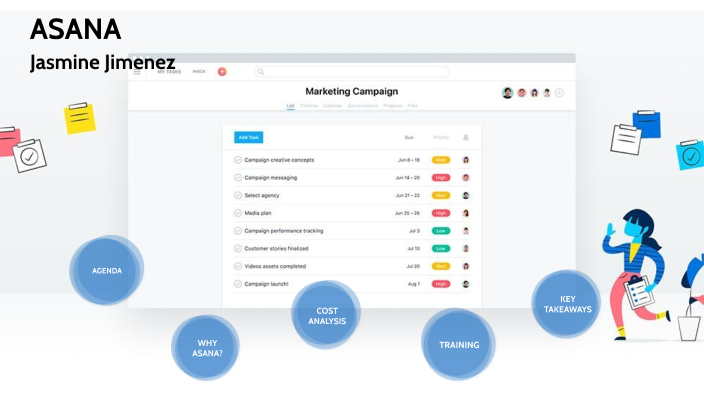Screen dimensions: 704x396
Task: Open the KEY TAKEAWAYS topic circle
Action: 567,304
